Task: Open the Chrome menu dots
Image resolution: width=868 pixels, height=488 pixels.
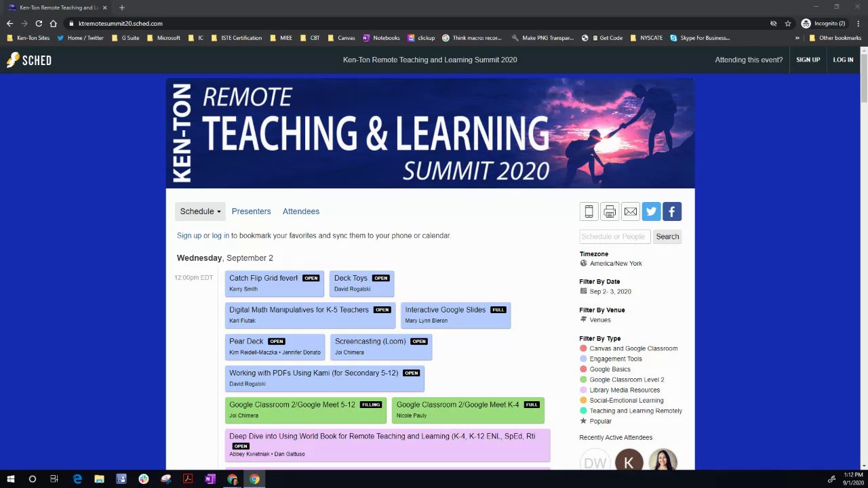Action: (x=858, y=23)
